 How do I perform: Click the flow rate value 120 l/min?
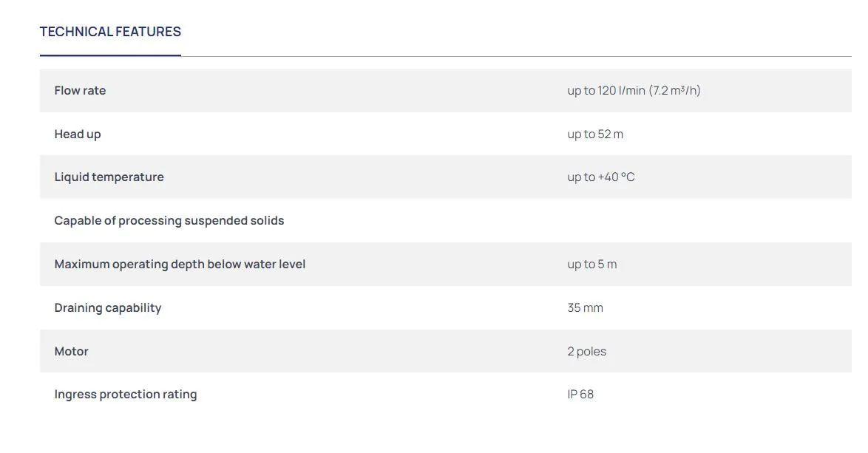coord(634,90)
